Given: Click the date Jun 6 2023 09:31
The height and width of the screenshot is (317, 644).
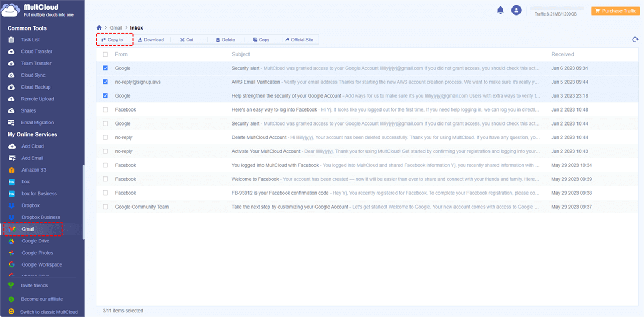Looking at the screenshot, I should coord(569,68).
